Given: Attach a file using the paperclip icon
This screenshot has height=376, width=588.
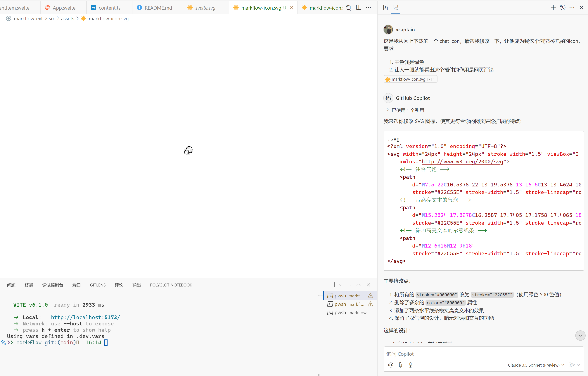Looking at the screenshot, I should coord(400,365).
